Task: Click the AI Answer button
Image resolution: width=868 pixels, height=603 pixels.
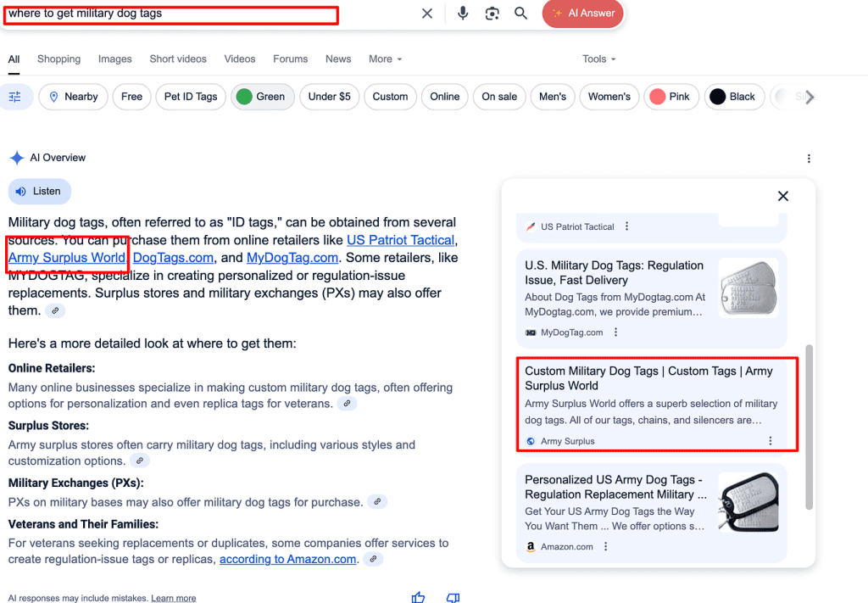Action: [583, 14]
